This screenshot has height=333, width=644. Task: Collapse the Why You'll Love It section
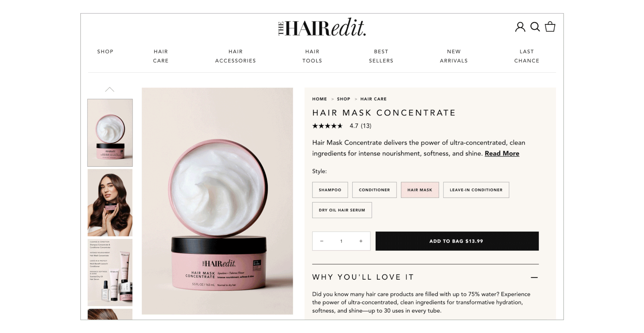(534, 277)
